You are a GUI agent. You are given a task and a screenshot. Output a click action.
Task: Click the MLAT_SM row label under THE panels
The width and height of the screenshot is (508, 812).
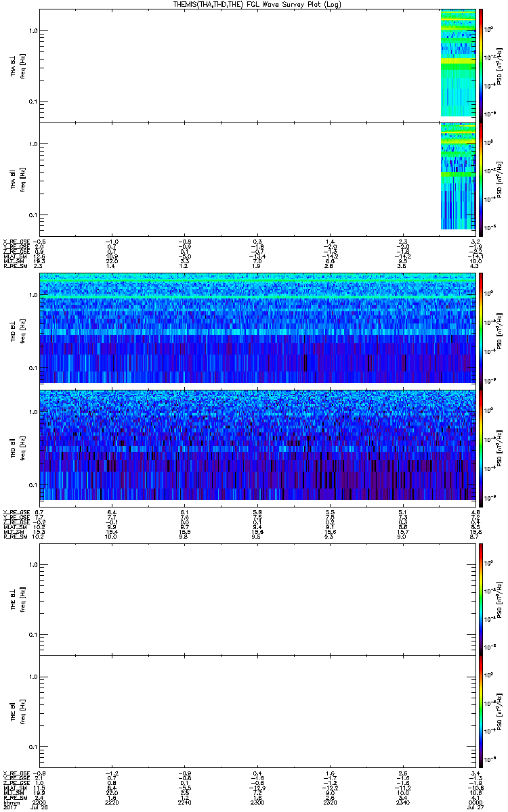pyautogui.click(x=14, y=789)
